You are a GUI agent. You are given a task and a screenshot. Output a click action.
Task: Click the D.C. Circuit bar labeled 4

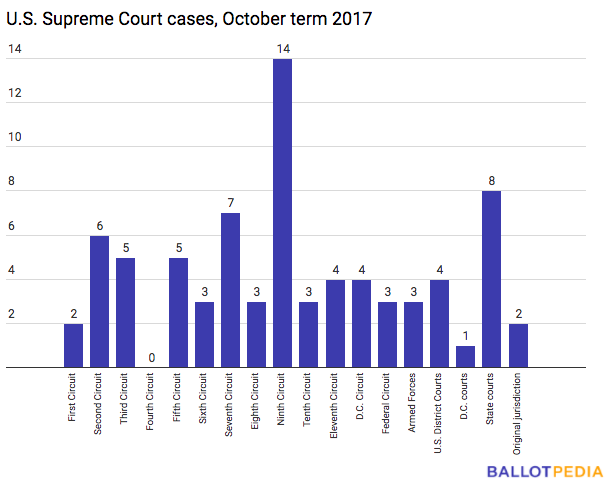(x=361, y=323)
